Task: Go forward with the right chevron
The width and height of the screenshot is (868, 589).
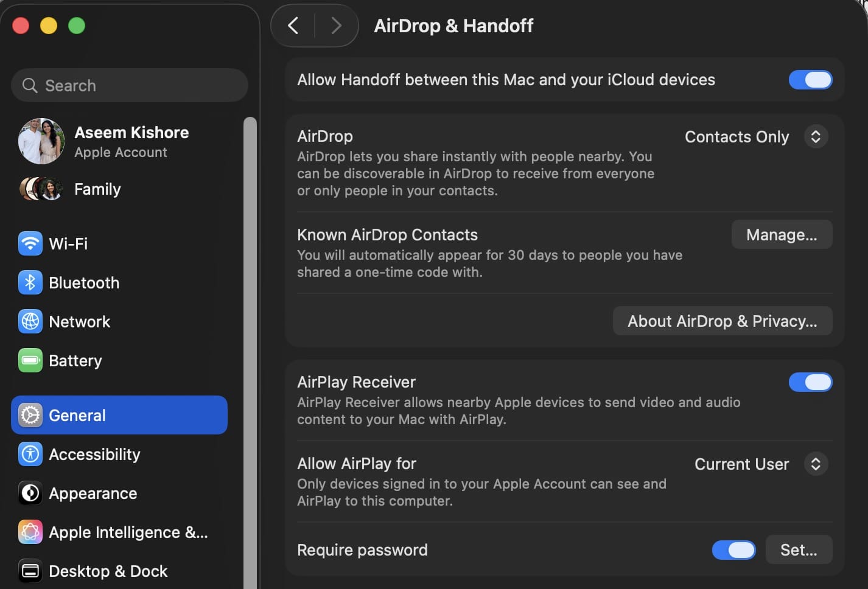Action: 335,26
